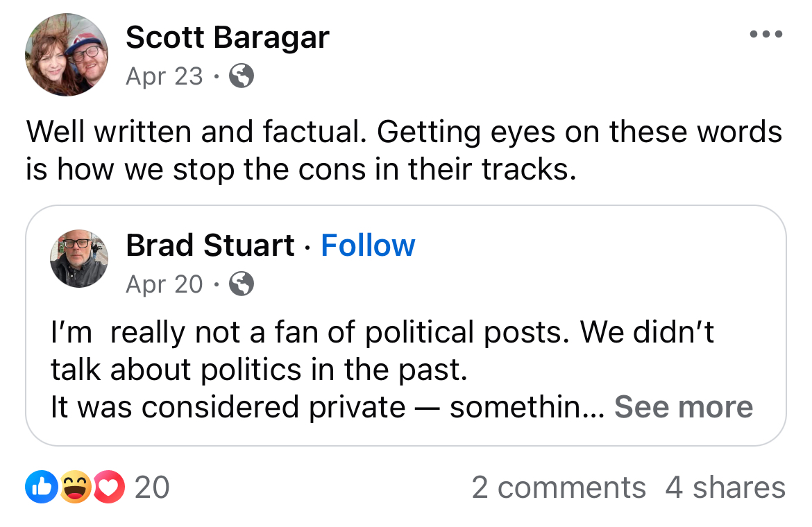Click Scott Baragar's profile picture
812x527 pixels.
[67, 55]
